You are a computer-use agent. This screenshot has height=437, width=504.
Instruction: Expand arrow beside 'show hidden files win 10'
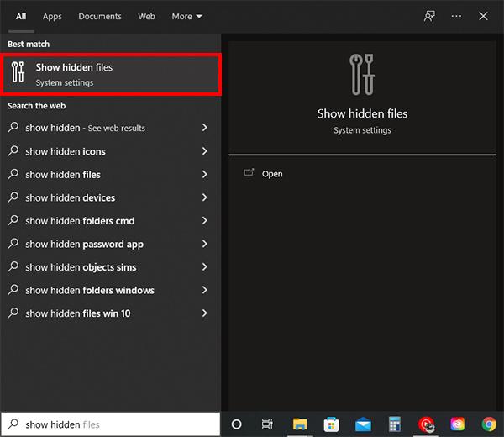[205, 313]
